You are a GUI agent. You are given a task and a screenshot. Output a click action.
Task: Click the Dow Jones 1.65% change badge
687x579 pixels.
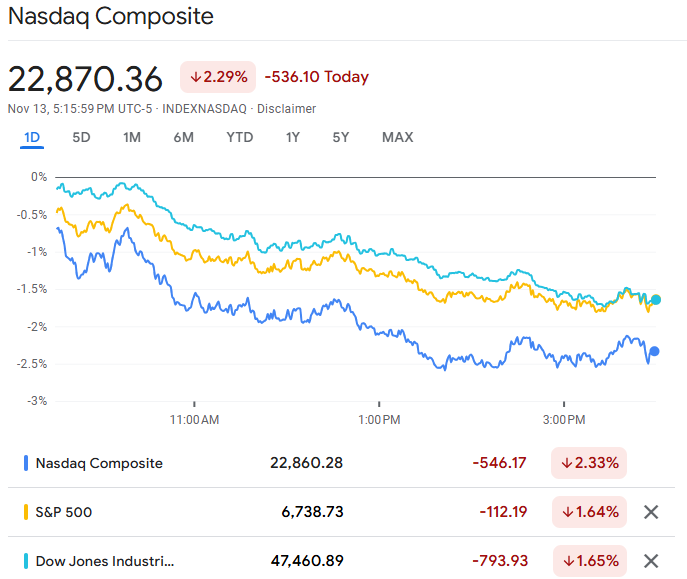(x=589, y=561)
